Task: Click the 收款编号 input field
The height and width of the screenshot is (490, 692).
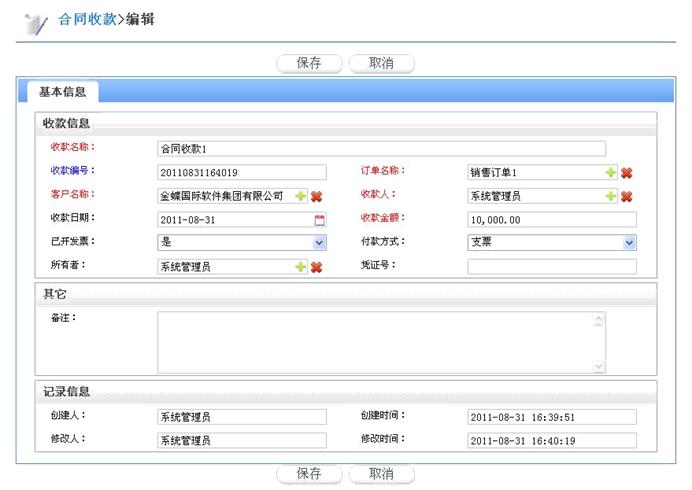Action: point(242,172)
